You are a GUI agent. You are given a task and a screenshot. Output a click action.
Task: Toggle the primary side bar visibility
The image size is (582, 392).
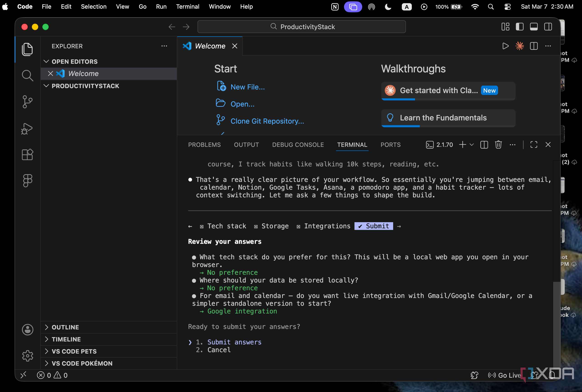tap(519, 27)
